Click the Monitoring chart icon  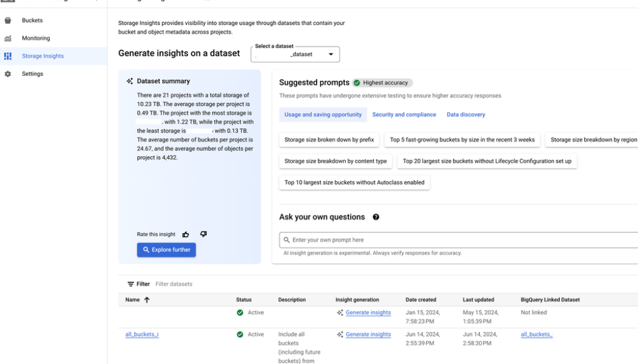[x=8, y=39]
